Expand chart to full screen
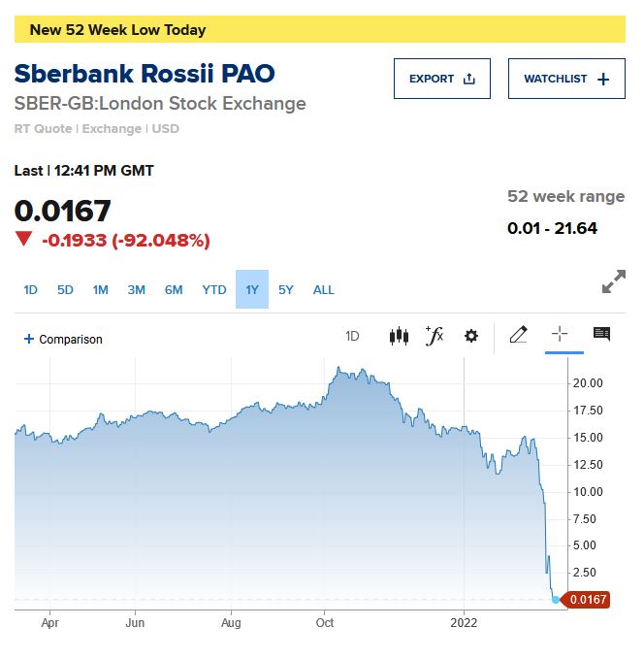This screenshot has height=659, width=644. (613, 282)
